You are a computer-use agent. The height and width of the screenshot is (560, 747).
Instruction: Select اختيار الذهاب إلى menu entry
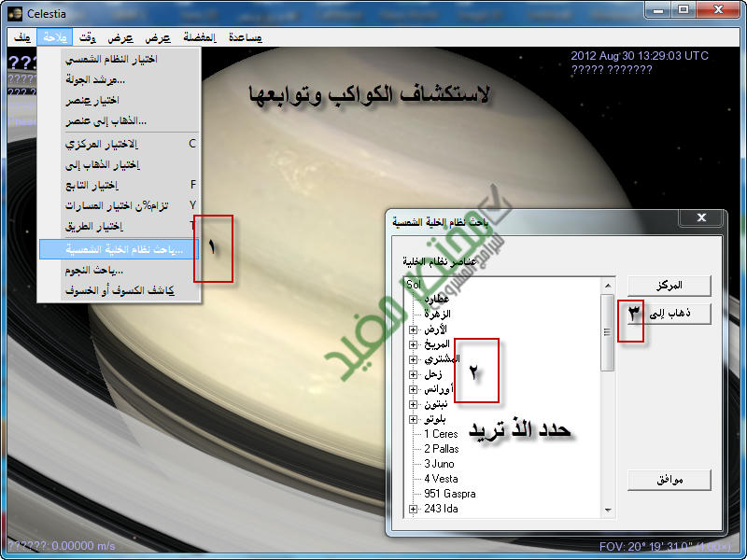(x=119, y=165)
